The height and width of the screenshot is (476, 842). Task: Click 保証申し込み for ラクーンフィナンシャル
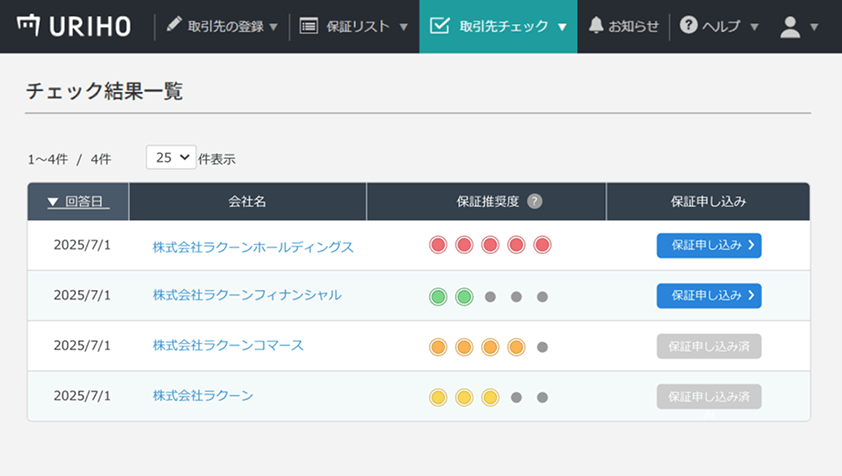[708, 295]
